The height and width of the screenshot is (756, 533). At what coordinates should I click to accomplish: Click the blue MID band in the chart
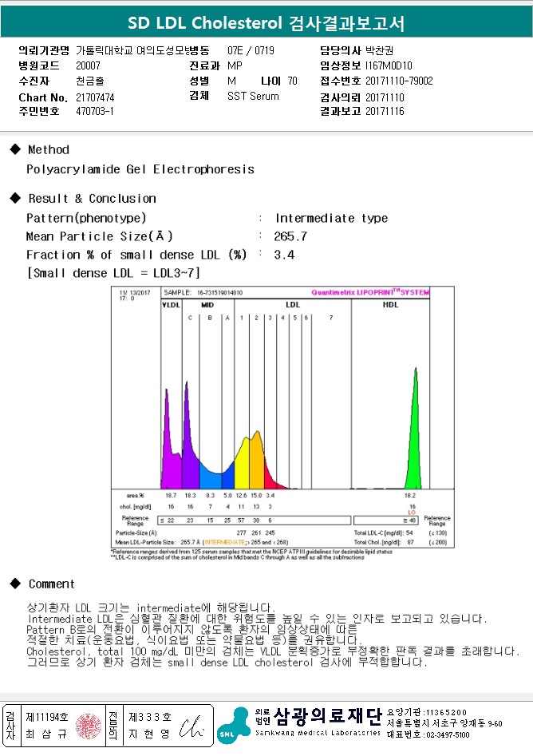coord(211,478)
